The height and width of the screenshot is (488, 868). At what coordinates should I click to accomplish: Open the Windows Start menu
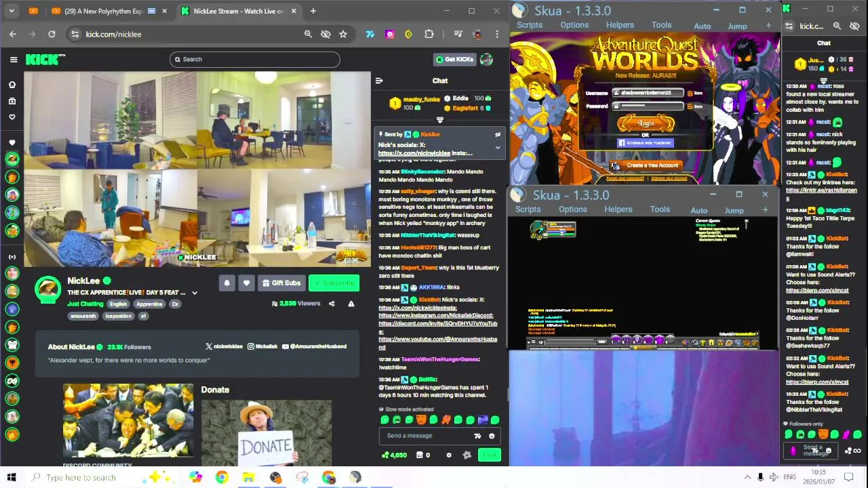click(12, 477)
